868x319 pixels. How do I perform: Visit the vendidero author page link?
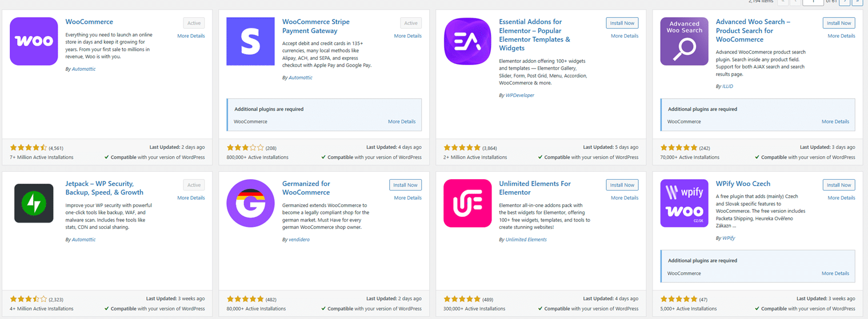[299, 240]
